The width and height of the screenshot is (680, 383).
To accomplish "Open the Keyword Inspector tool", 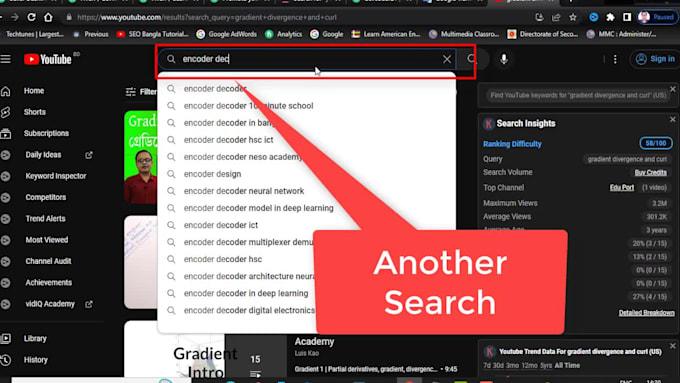I will pyautogui.click(x=56, y=176).
